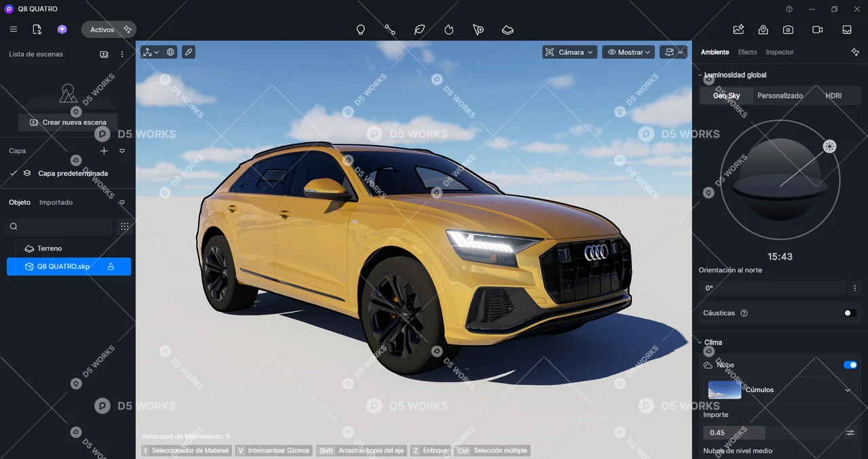This screenshot has width=868, height=459.
Task: Click the Orientación al norte 0° slider
Action: (x=772, y=288)
